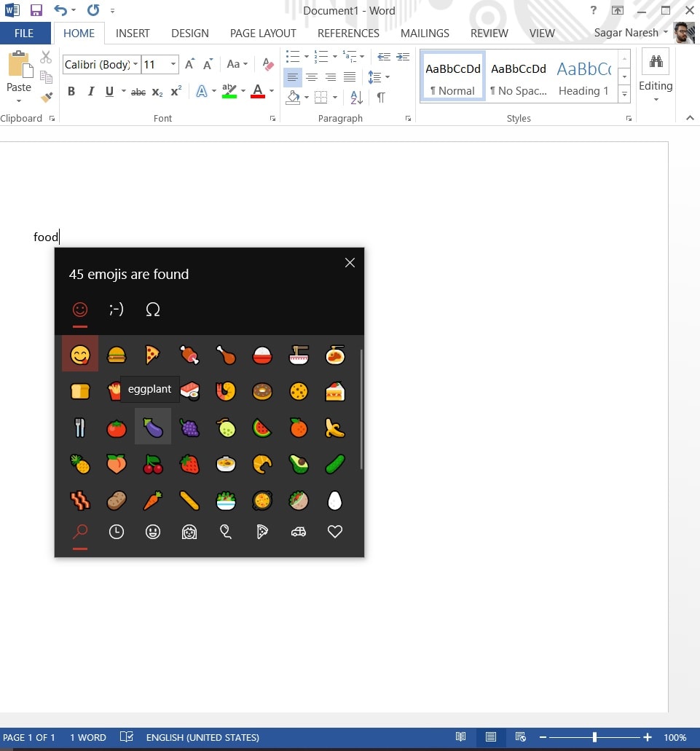Click the Show/Hide paragraph marks icon
700x751 pixels.
pyautogui.click(x=380, y=97)
